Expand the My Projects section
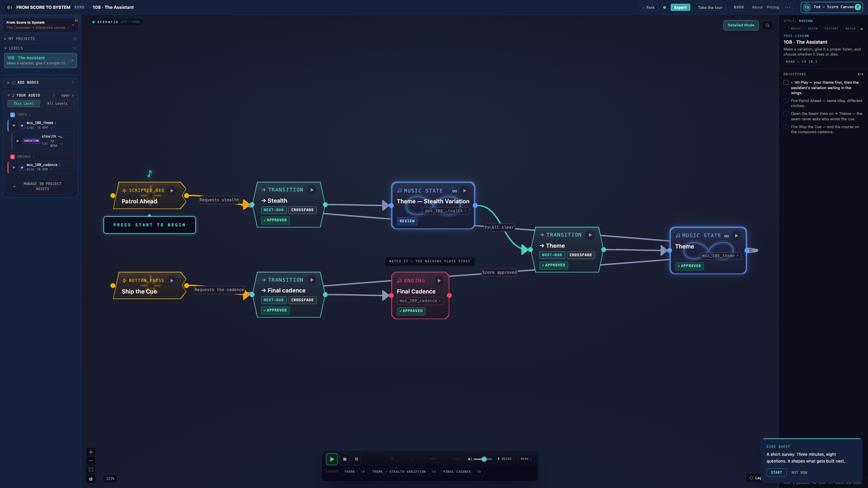868x488 pixels. point(40,39)
